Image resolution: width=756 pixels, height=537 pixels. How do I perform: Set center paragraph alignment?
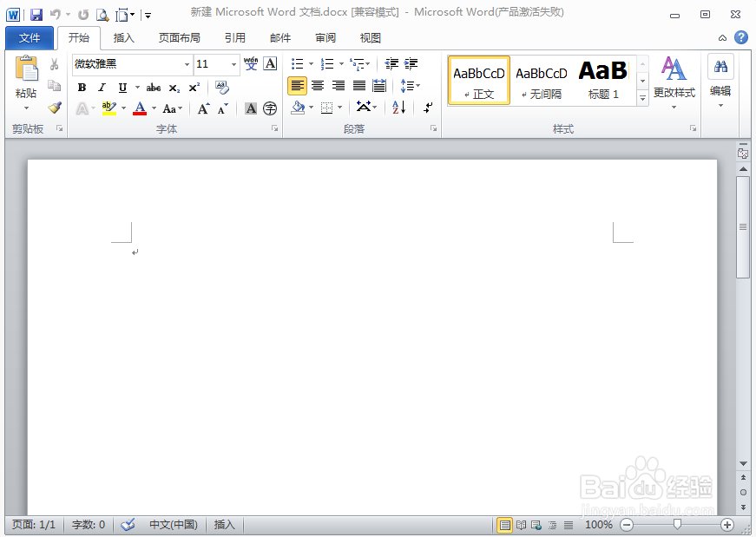pyautogui.click(x=318, y=86)
